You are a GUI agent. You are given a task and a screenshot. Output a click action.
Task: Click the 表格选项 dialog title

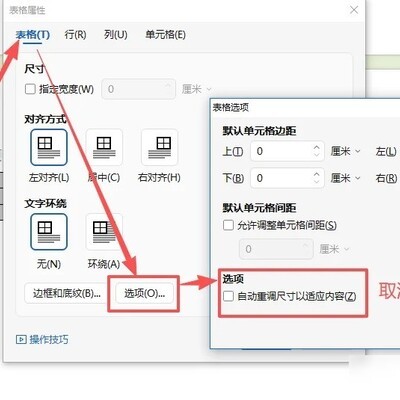pos(231,107)
